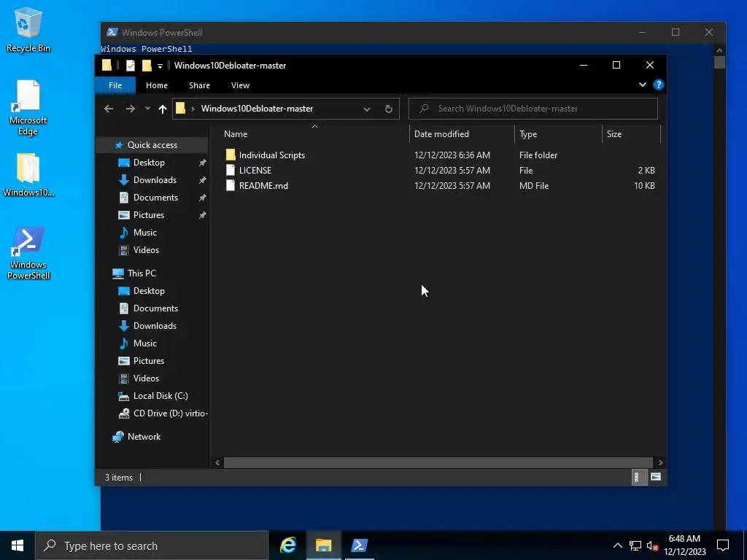Viewport: 747px width, 560px height.
Task: Select Desktop under Quick access
Action: [149, 163]
